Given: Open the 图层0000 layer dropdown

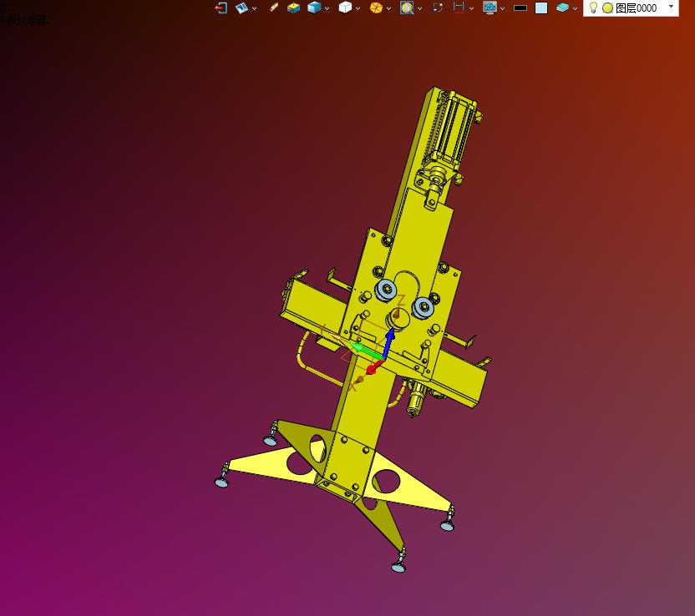Looking at the screenshot, I should (671, 7).
